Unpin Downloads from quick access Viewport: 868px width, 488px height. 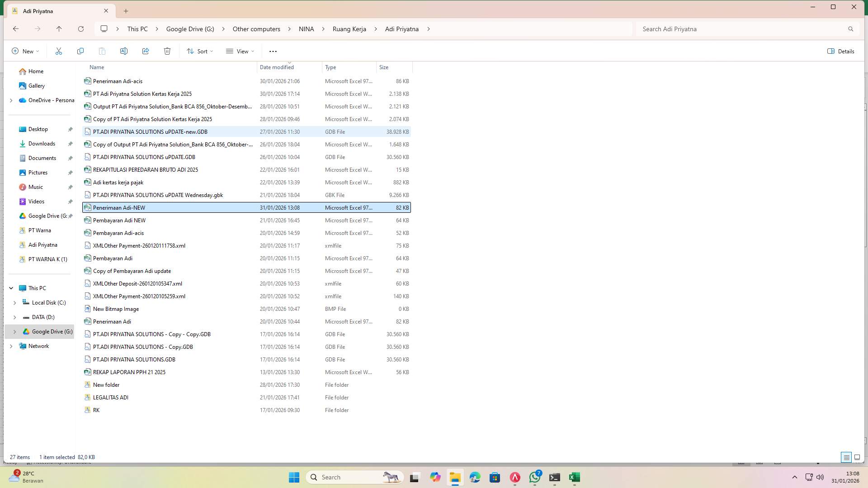70,144
